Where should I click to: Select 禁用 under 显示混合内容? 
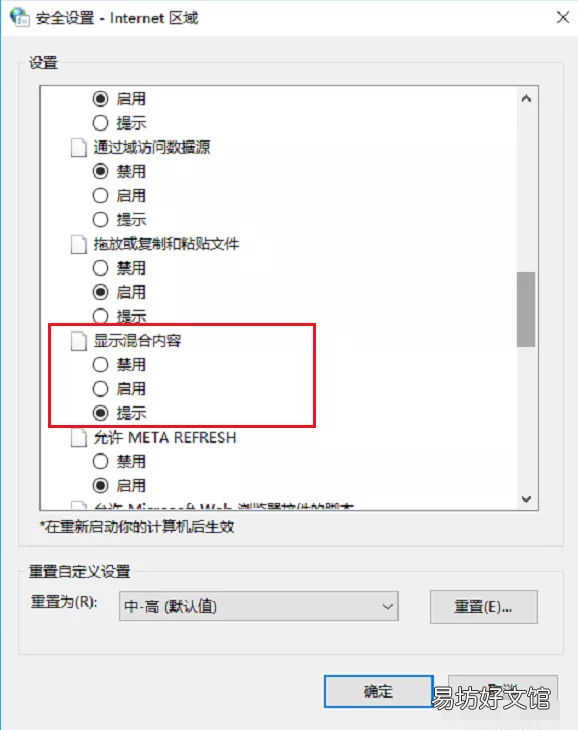[101, 365]
